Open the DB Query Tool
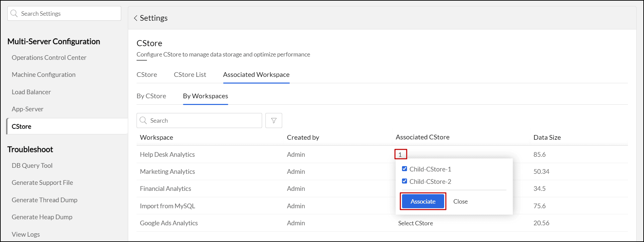Screen dimensions: 644x242 click(x=32, y=165)
